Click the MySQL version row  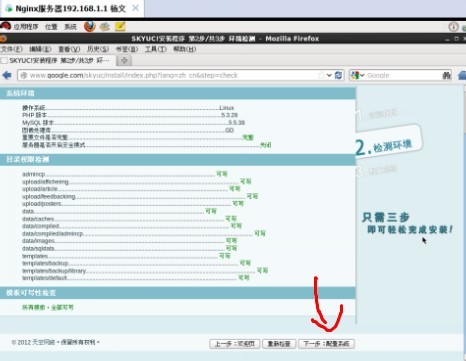pos(133,122)
